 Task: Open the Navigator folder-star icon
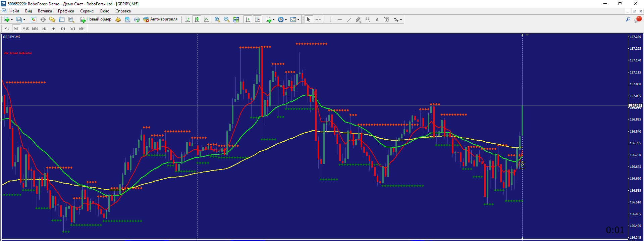coord(52,19)
